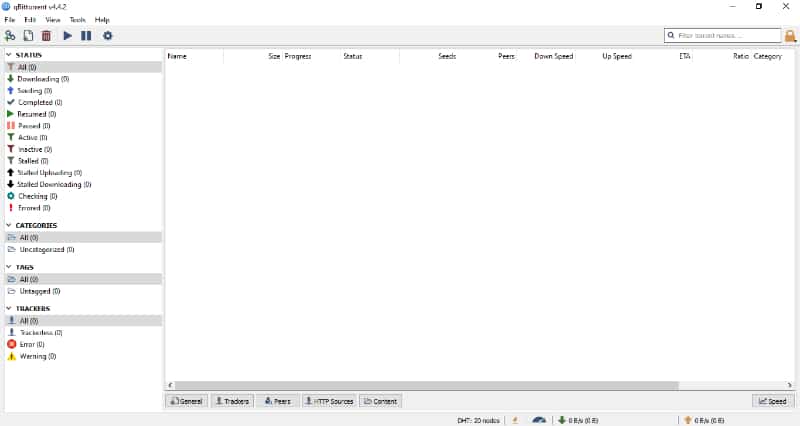
Task: Collapse the TRACKERS section
Action: click(x=9, y=308)
